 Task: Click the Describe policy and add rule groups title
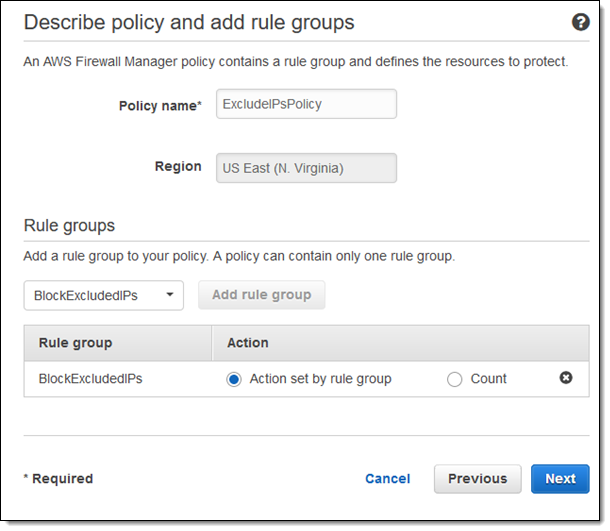point(189,22)
